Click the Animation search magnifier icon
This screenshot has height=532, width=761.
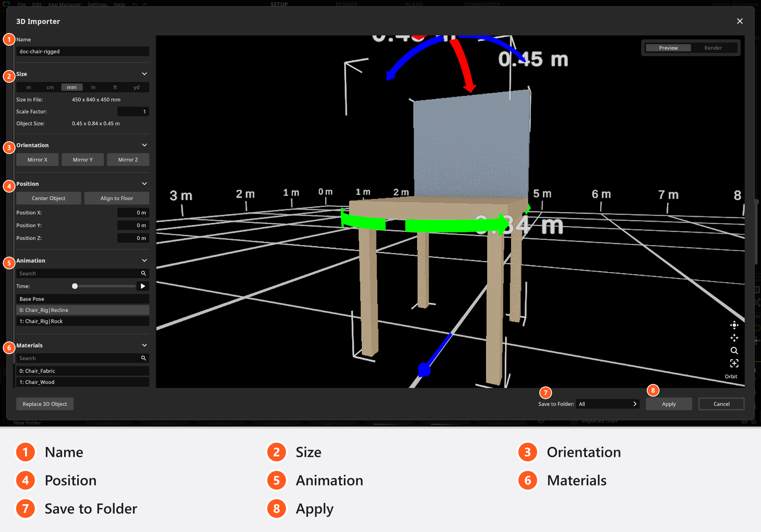144,273
